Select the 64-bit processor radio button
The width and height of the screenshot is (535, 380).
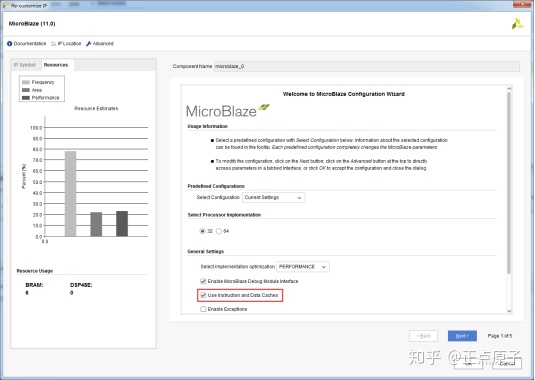coord(219,231)
